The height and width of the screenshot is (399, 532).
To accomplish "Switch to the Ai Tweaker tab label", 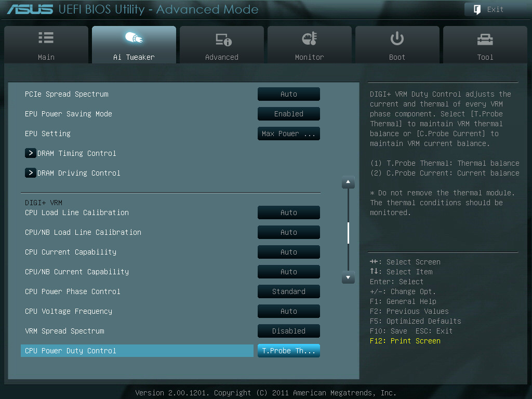I will [134, 57].
